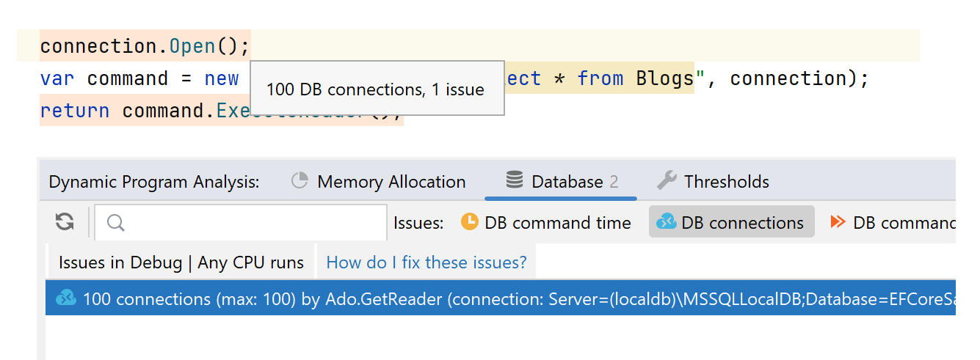Click the pie chart icon beside Memory Allocation
Image resolution: width=980 pixels, height=360 pixels.
(x=300, y=181)
